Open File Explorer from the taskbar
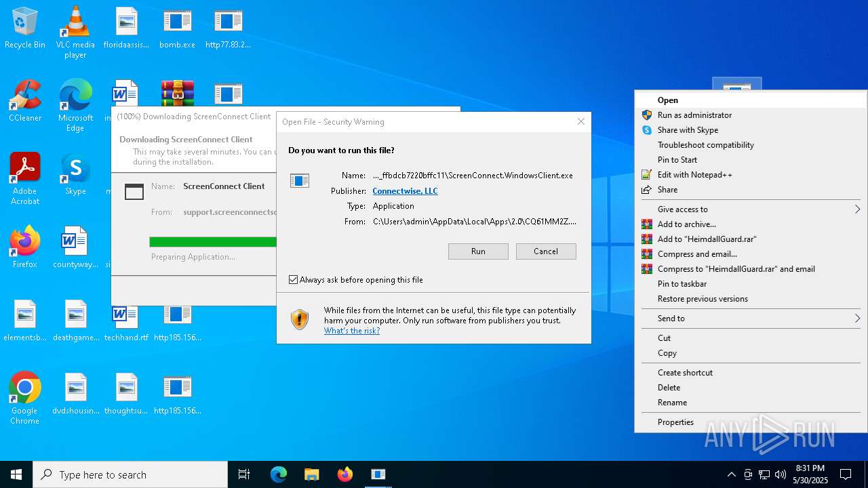Image resolution: width=868 pixels, height=488 pixels. [x=311, y=474]
